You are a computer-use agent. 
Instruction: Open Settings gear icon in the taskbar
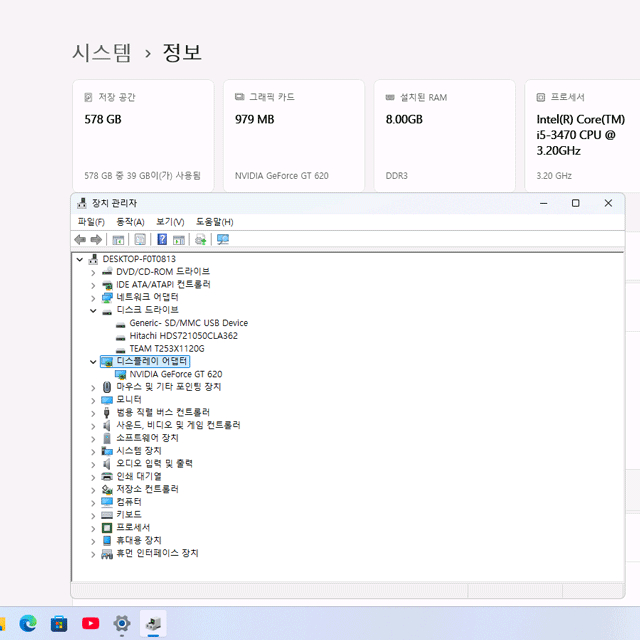(122, 623)
